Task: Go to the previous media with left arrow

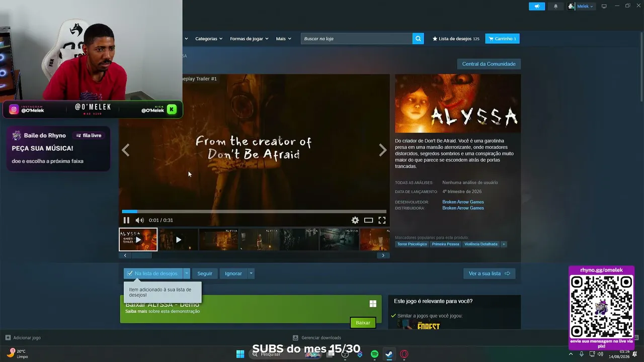Action: pyautogui.click(x=125, y=150)
